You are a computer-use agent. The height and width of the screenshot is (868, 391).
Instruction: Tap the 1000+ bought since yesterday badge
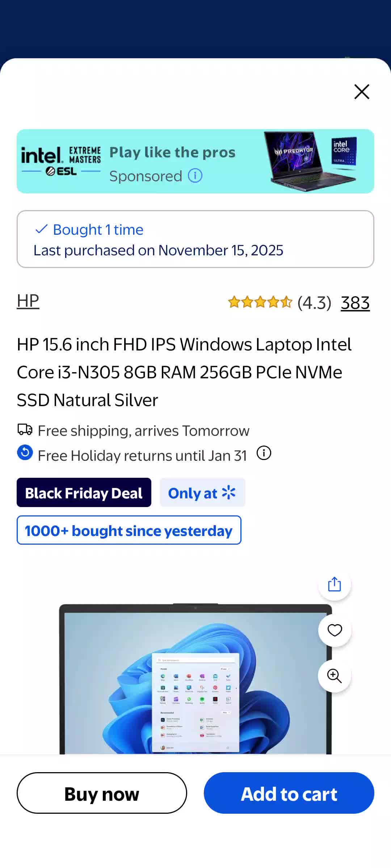pos(129,530)
